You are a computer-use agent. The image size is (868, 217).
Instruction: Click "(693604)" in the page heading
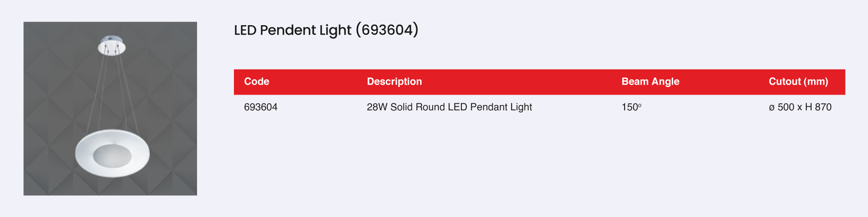[x=387, y=30]
